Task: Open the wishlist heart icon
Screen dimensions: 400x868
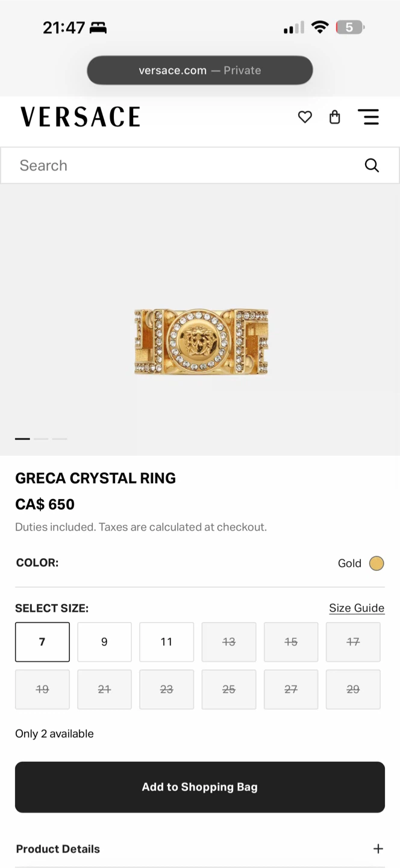Action: pos(305,117)
